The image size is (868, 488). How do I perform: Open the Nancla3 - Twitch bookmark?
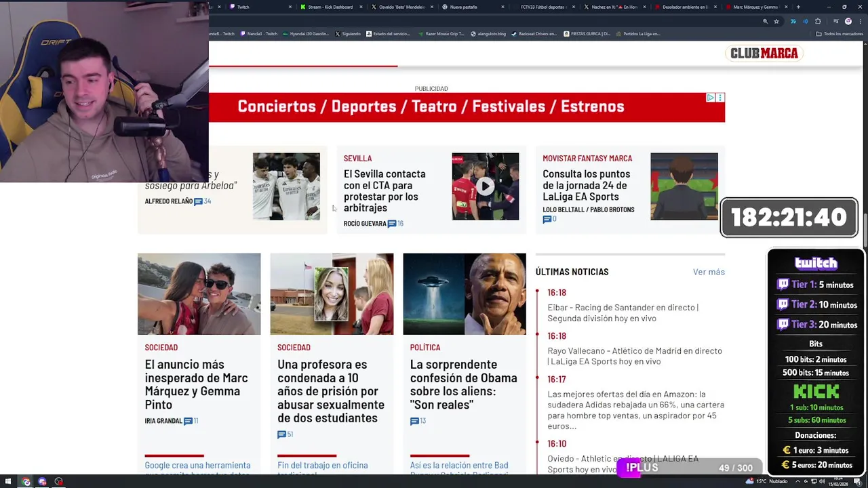pyautogui.click(x=259, y=34)
